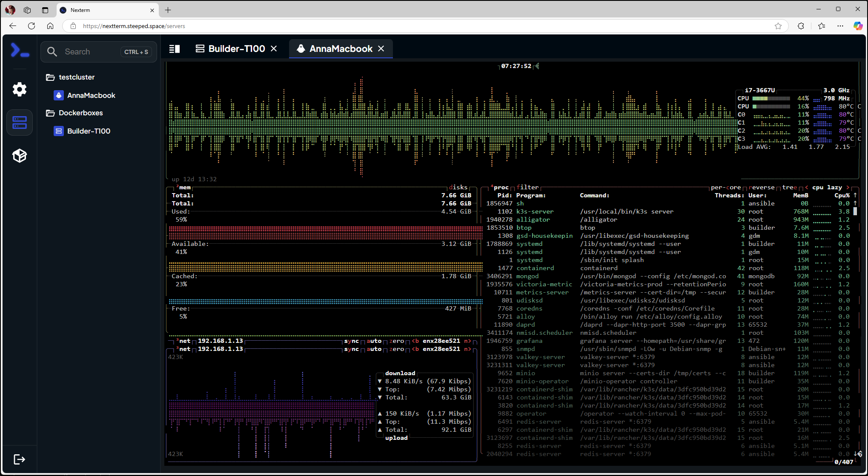Open the apps cube sidebar icon
This screenshot has height=476, width=868.
pyautogui.click(x=20, y=156)
